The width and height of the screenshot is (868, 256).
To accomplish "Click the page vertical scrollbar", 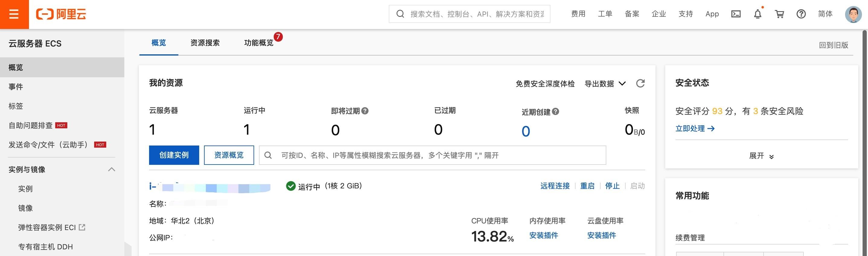I will tap(865, 142).
